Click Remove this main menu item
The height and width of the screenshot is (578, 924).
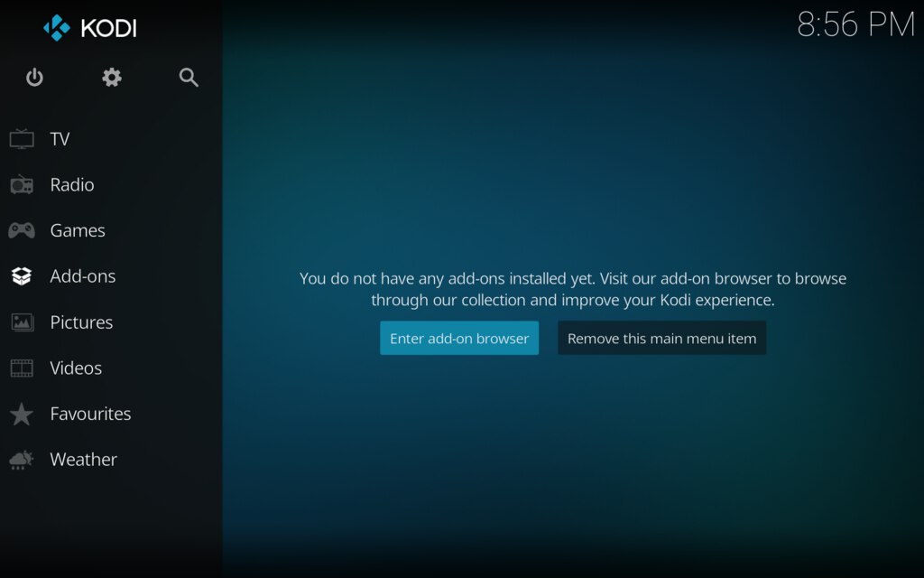coord(661,339)
